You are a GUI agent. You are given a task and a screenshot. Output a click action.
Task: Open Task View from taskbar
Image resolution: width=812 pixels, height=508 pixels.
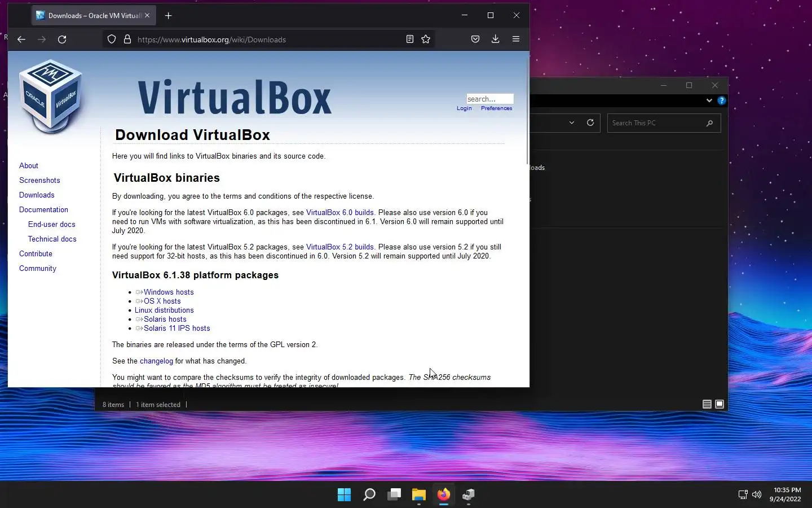click(394, 495)
